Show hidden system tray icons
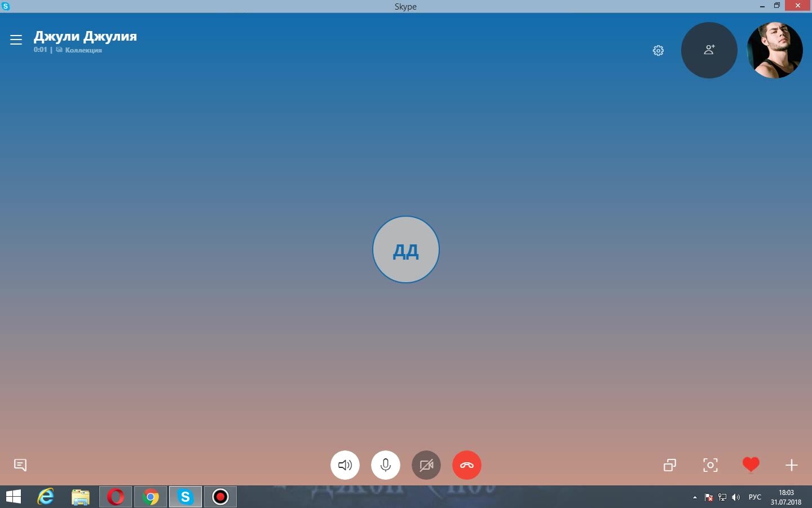 click(694, 497)
